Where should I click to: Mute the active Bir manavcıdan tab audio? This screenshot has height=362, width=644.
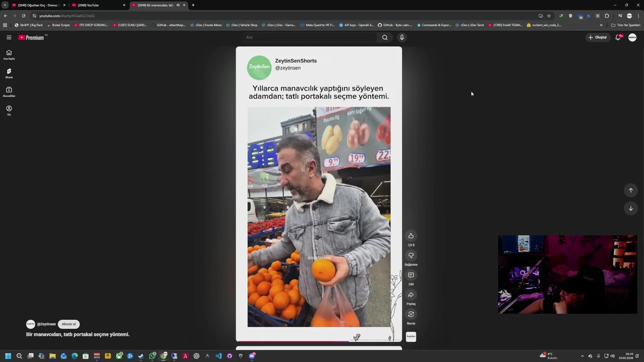(x=178, y=5)
